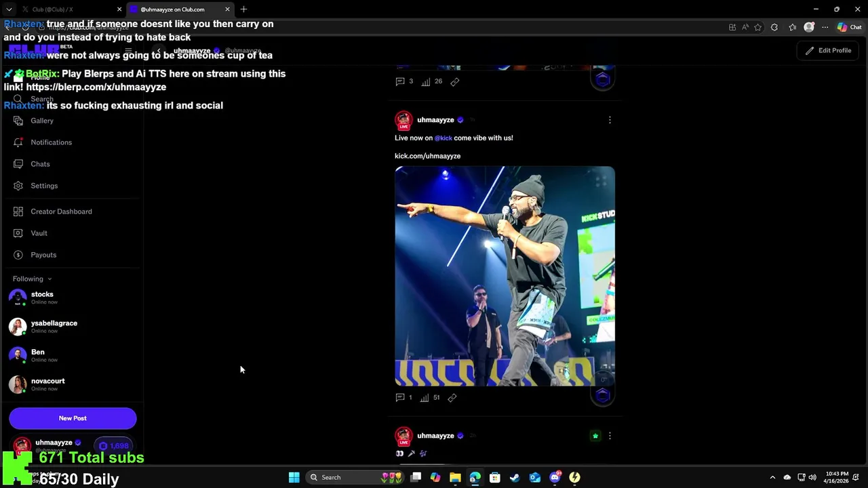Open the Favorites list icon
This screenshot has height=488, width=868.
(792, 27)
